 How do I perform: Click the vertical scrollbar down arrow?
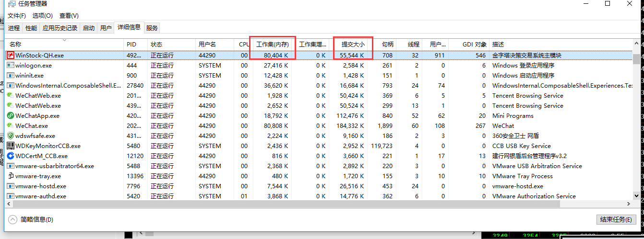click(636, 195)
